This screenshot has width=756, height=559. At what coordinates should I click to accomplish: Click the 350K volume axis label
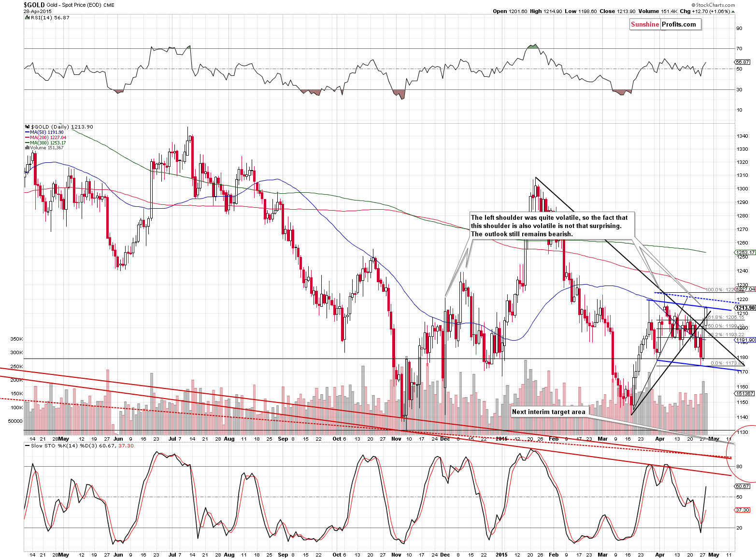pos(16,339)
